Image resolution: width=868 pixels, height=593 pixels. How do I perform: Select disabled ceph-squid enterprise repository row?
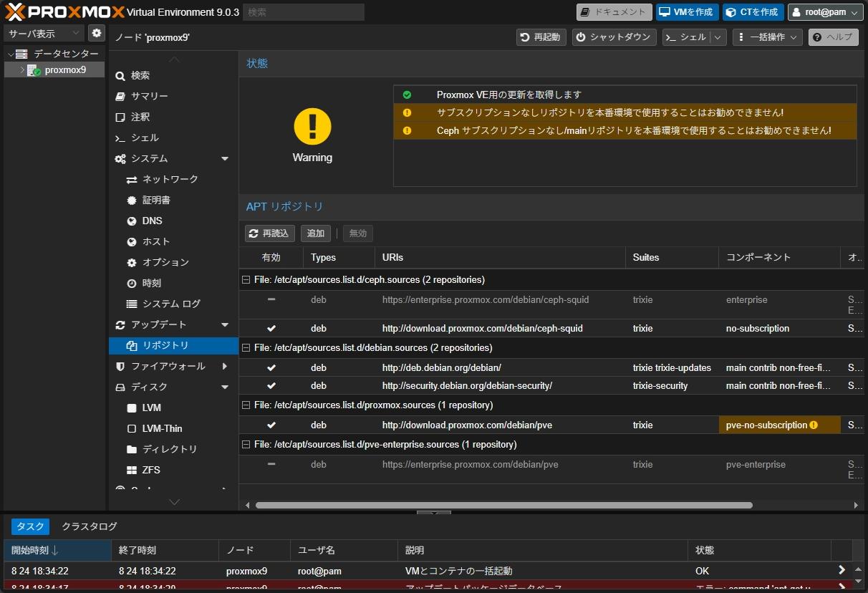551,305
